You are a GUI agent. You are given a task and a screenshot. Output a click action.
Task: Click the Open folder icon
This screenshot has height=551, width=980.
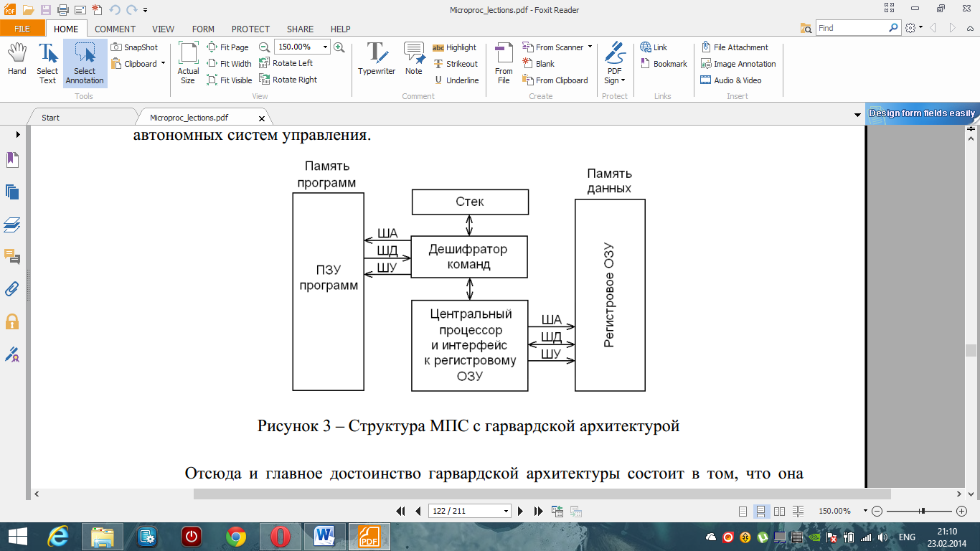28,10
